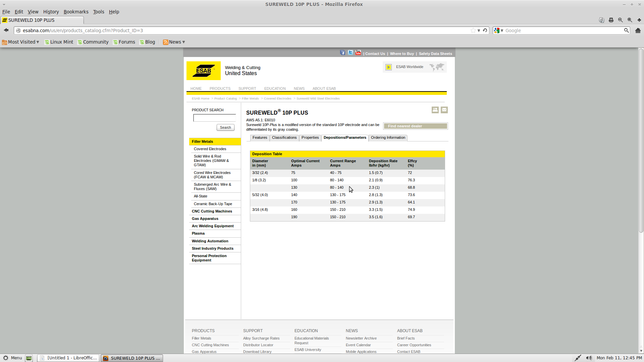Click the Covered Electrodes sidebar link
Image resolution: width=644 pixels, height=362 pixels.
[210, 149]
